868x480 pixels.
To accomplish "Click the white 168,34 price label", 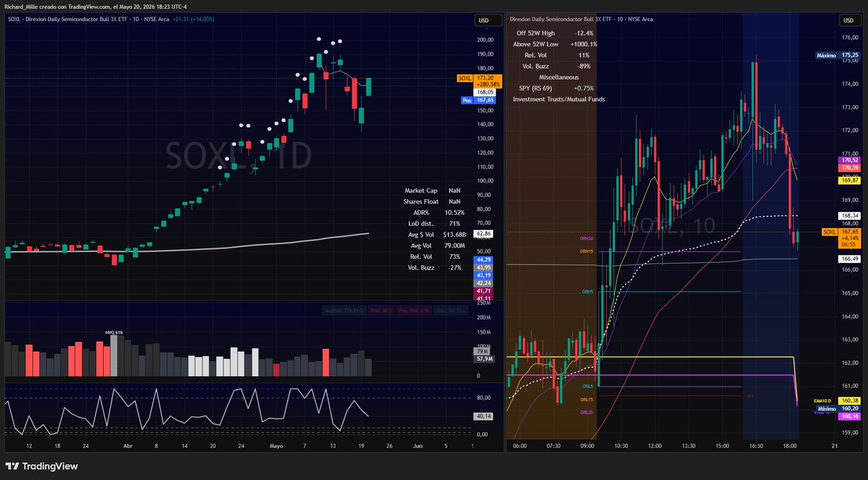I will coord(849,215).
